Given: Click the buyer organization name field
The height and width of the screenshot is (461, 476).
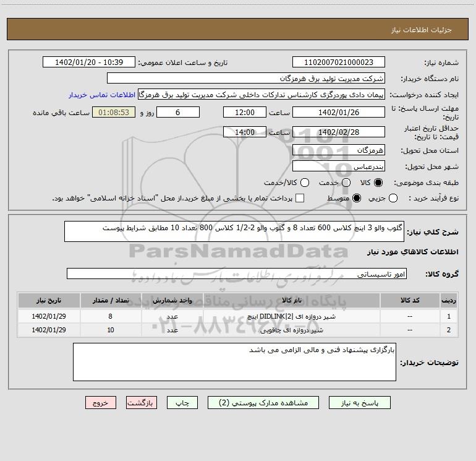Looking at the screenshot, I should (246, 79).
